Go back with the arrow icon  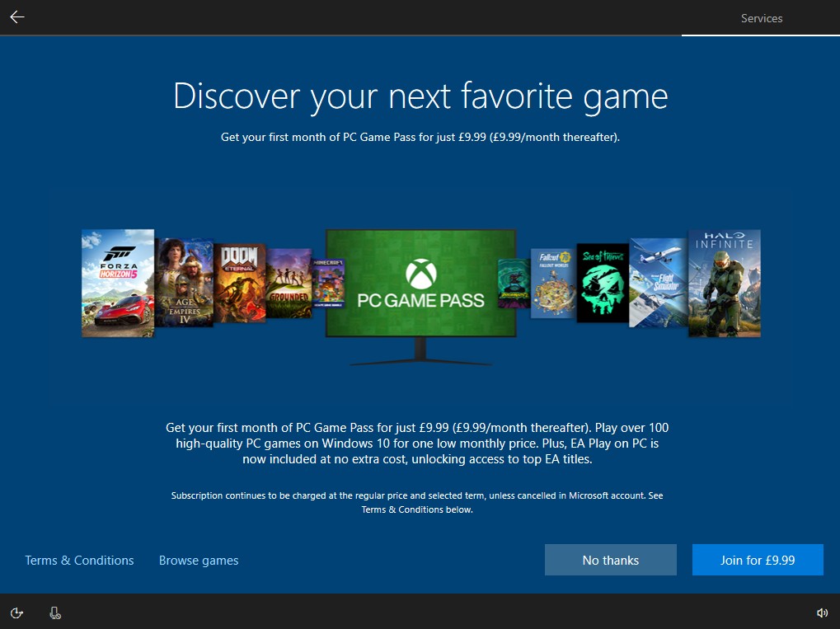(x=17, y=17)
